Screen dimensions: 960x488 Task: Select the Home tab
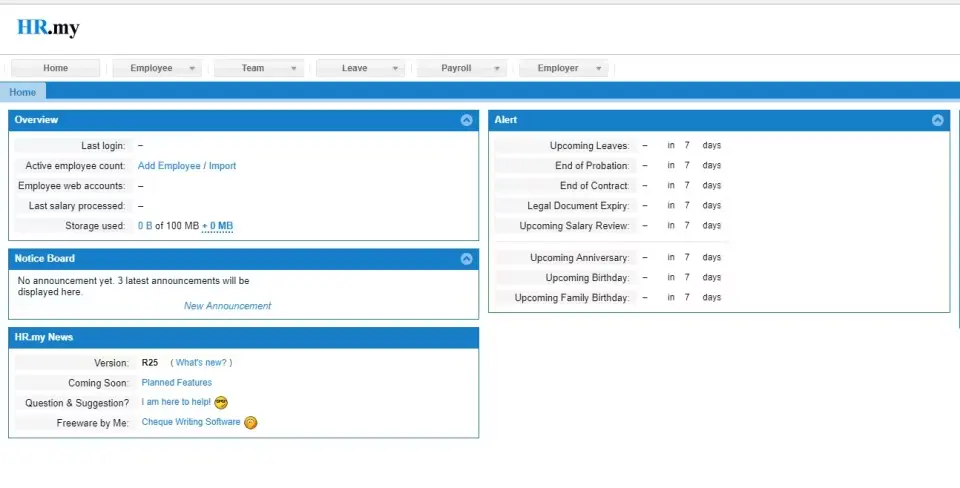point(23,92)
